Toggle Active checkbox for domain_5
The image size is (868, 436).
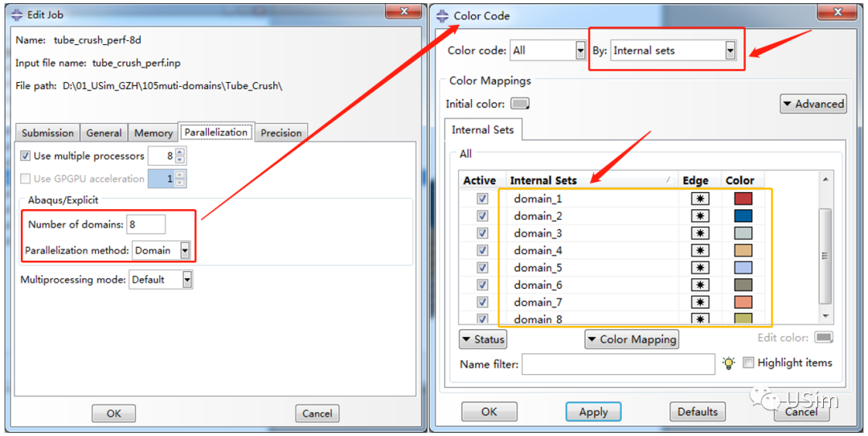tap(482, 268)
